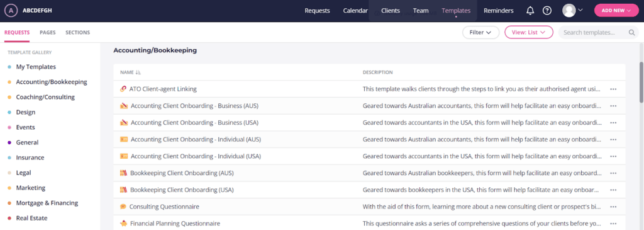Viewport: 644px width, 230px height.
Task: Select Insurance category
Action: tap(30, 158)
